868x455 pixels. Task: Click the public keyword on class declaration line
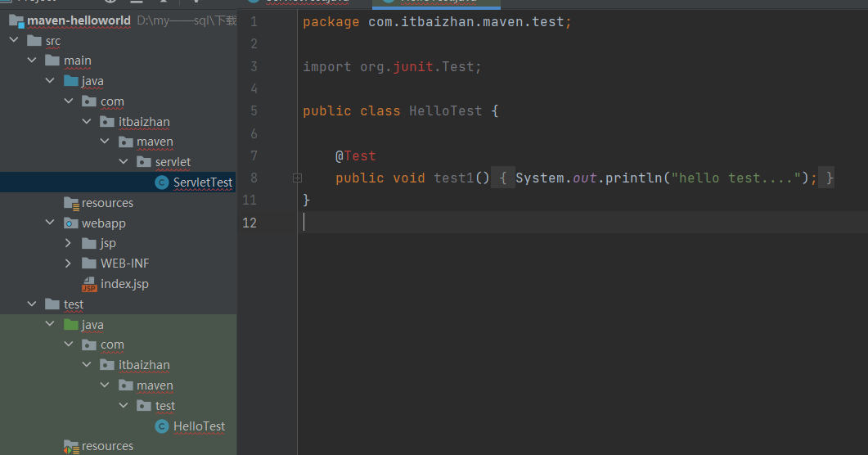point(326,111)
